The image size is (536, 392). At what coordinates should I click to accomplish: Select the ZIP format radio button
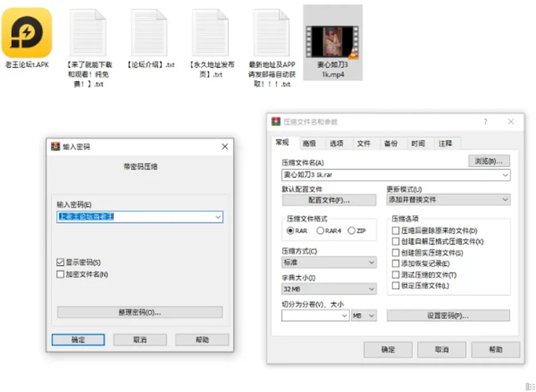tap(351, 231)
